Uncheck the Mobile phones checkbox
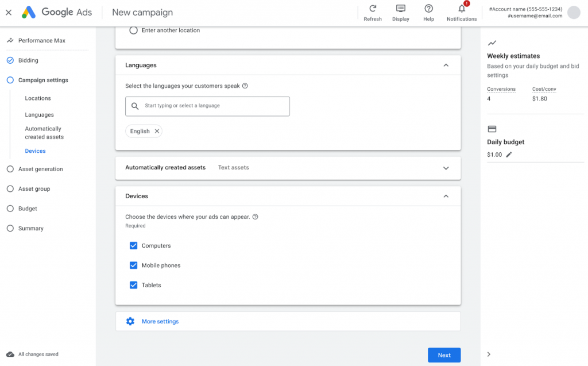Viewport: 588px width, 366px height. coord(133,265)
